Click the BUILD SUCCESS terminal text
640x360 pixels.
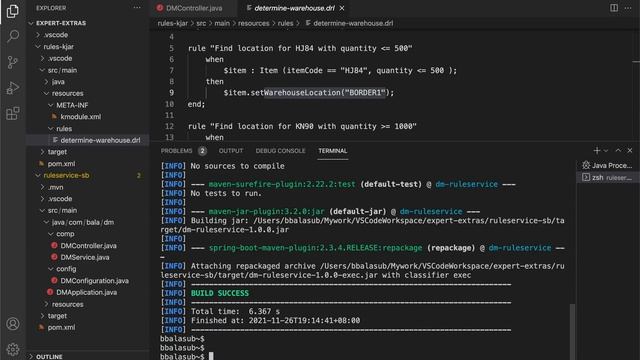220,293
